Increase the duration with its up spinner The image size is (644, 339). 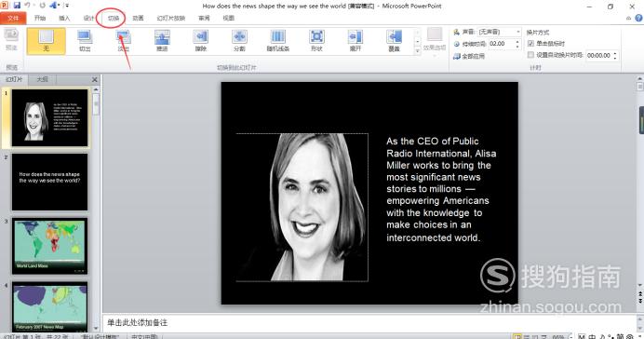point(517,42)
